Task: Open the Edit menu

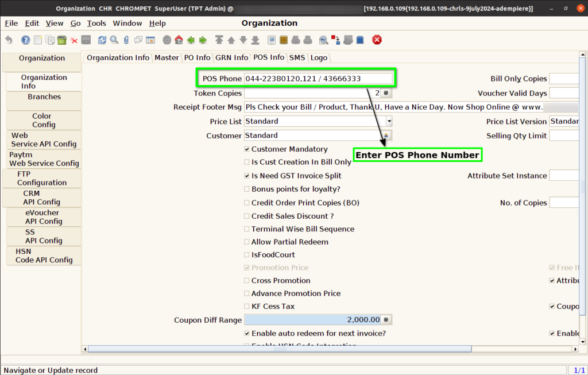Action: coord(32,23)
